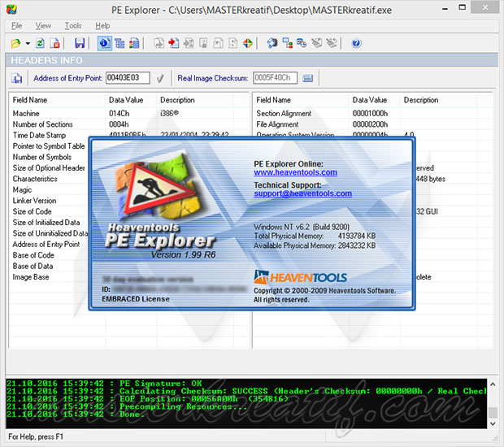Launch the Disassembler toolbar icon
The image size is (504, 447).
(x=272, y=43)
